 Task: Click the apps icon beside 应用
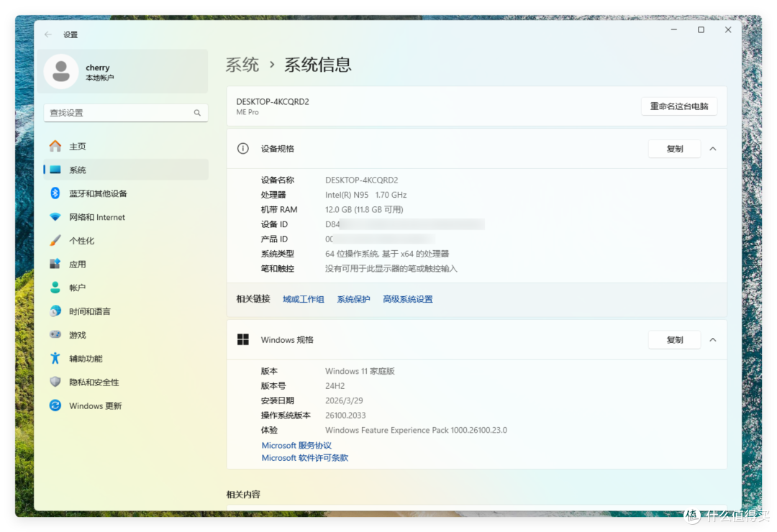coord(55,264)
